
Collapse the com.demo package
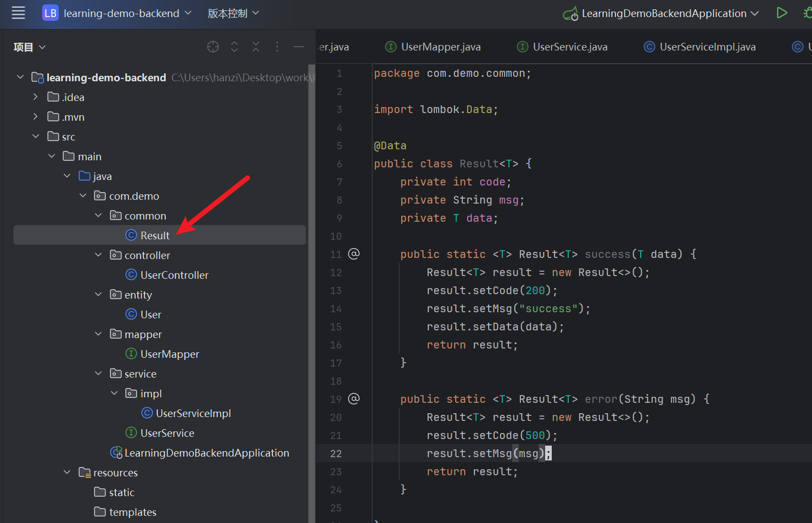(83, 196)
